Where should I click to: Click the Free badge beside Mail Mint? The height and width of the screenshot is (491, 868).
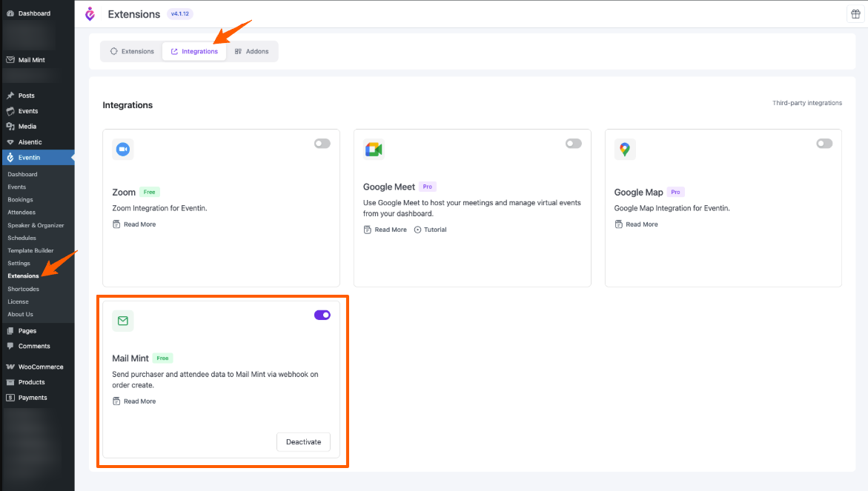click(162, 358)
